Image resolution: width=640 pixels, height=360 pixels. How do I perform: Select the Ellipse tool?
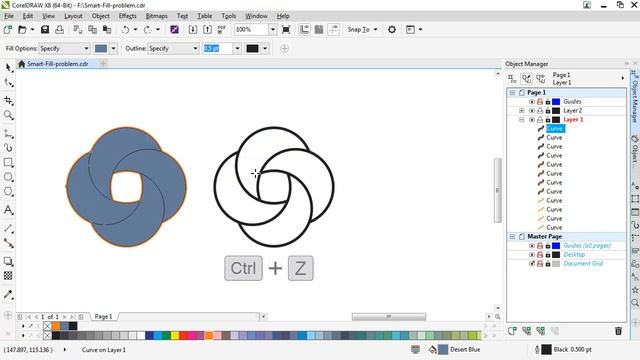click(x=8, y=177)
